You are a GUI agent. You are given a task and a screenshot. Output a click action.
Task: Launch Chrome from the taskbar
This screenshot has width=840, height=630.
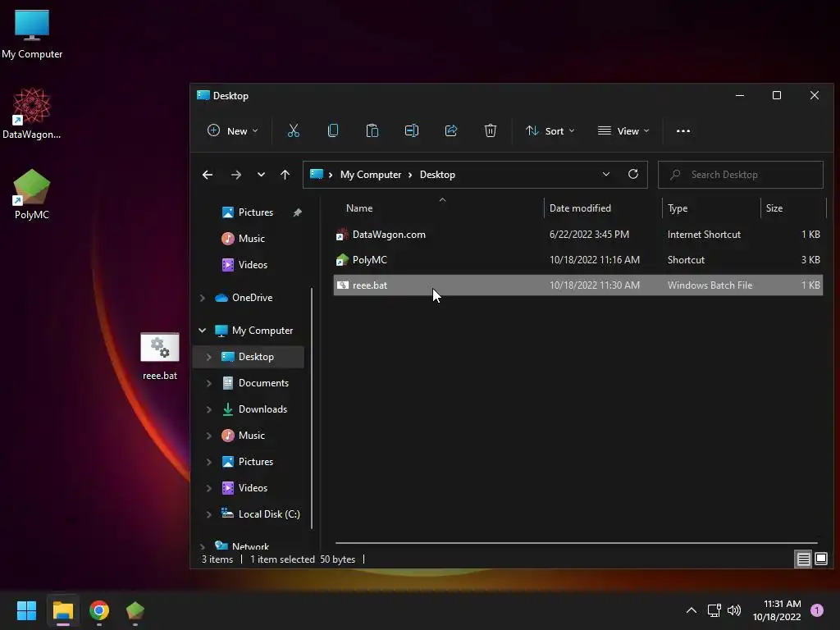[99, 610]
